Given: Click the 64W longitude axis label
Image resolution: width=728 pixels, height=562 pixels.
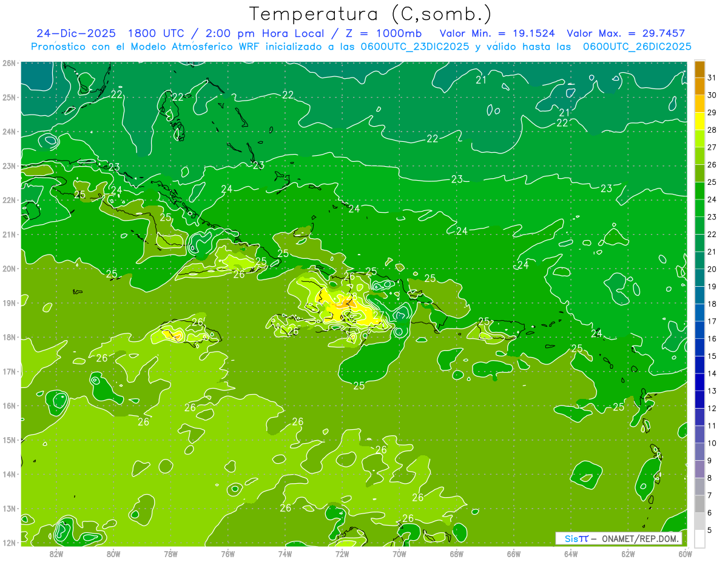Looking at the screenshot, I should click(x=571, y=554).
